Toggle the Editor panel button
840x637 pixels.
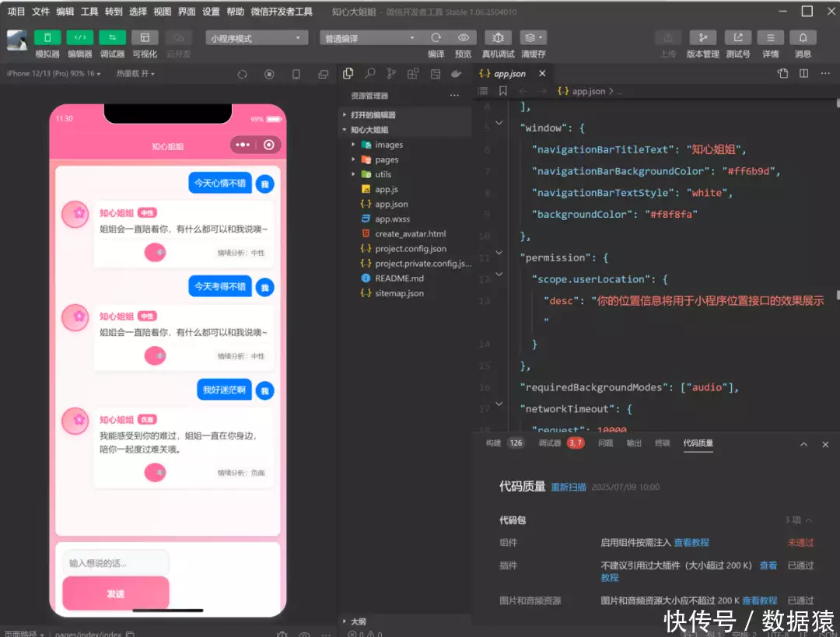80,37
